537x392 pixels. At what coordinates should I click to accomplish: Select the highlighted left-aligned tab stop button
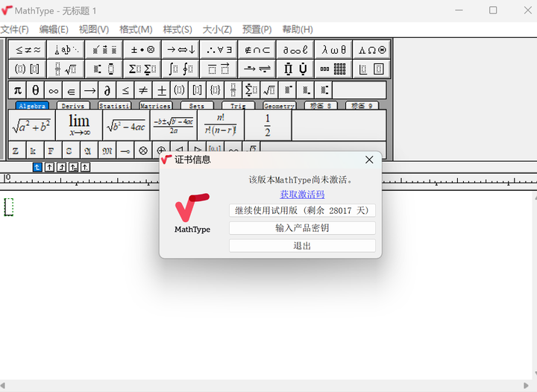pos(37,167)
